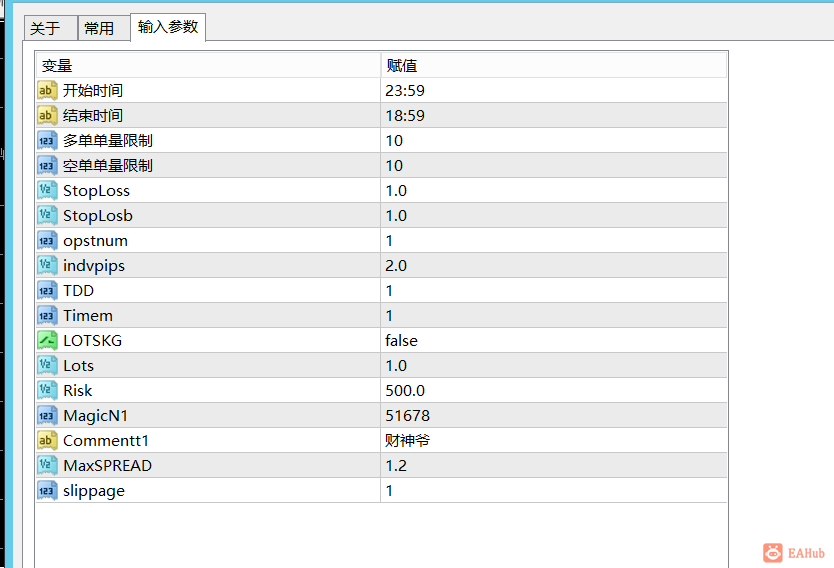Switch to the 关于 tab

pyautogui.click(x=45, y=29)
